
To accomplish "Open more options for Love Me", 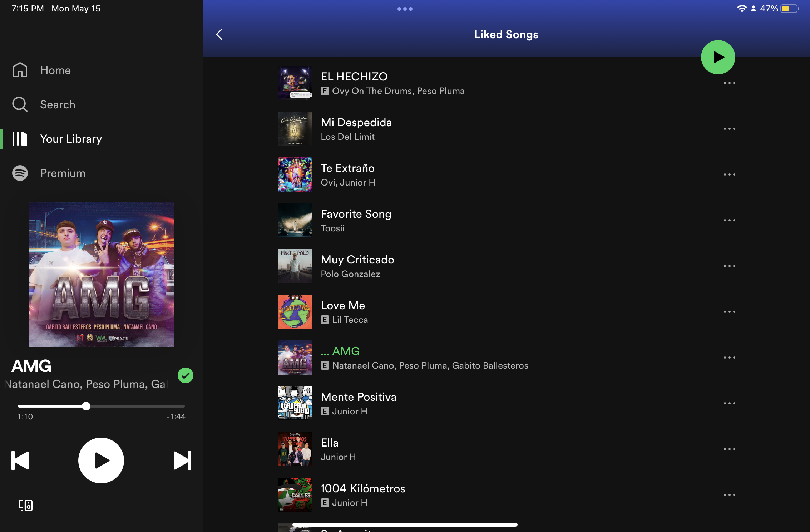I will [x=729, y=312].
